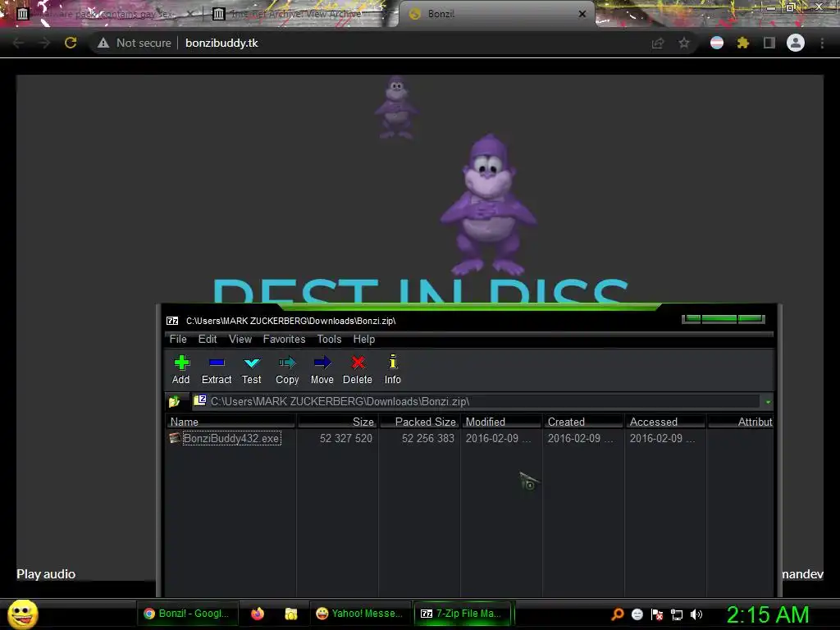840x630 pixels.
Task: Click the 7-Zip title bar icon
Action: click(x=172, y=321)
